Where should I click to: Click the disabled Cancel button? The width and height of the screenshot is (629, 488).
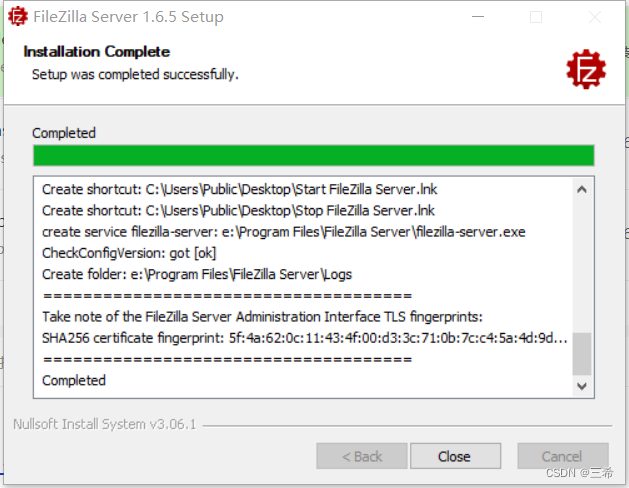[x=563, y=456]
